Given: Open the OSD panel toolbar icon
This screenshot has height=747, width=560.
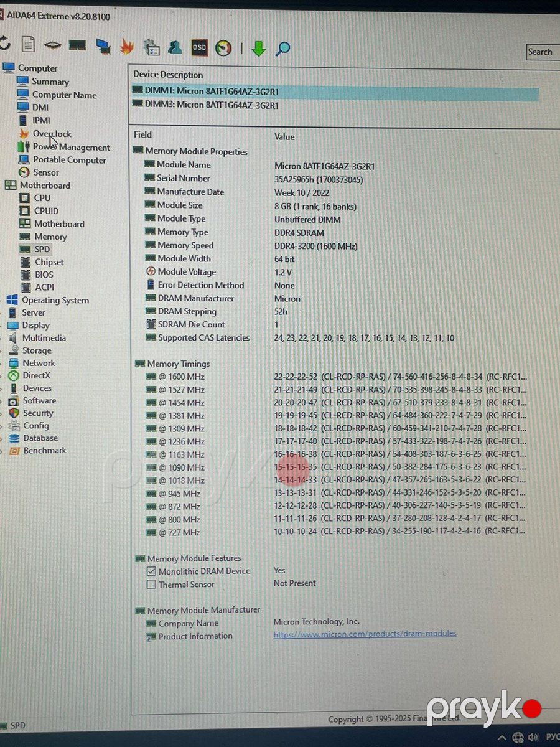Looking at the screenshot, I should coord(199,47).
